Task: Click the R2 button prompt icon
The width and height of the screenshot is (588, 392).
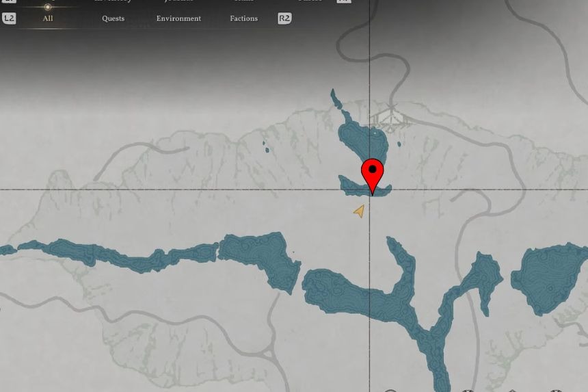Action: [284, 18]
